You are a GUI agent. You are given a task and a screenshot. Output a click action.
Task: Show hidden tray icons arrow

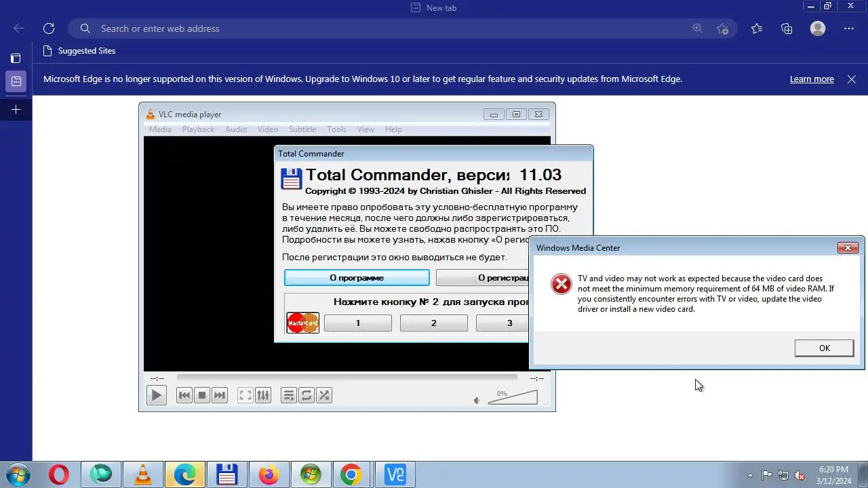point(750,475)
